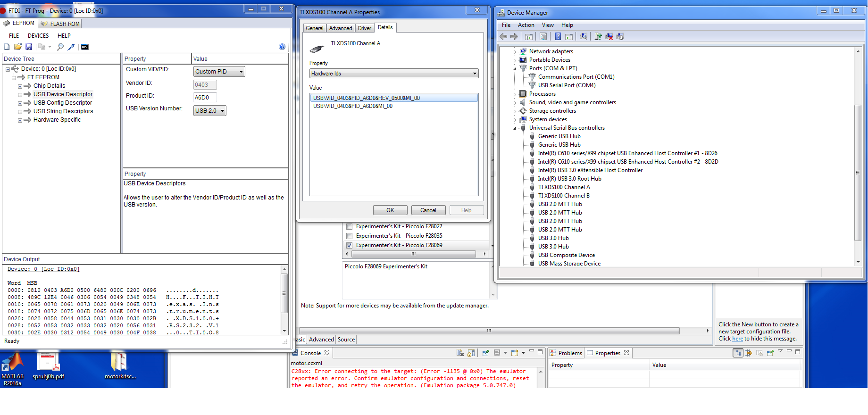Switch to the General tab
The image size is (868, 415).
(315, 28)
